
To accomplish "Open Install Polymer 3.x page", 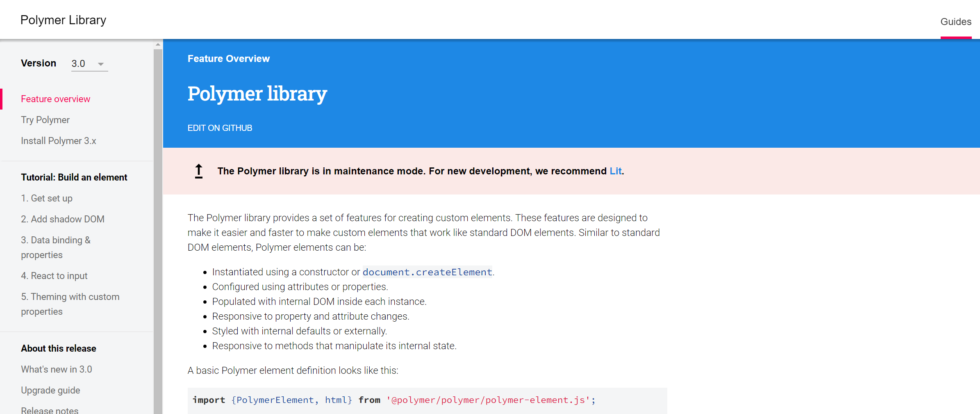I will point(58,141).
